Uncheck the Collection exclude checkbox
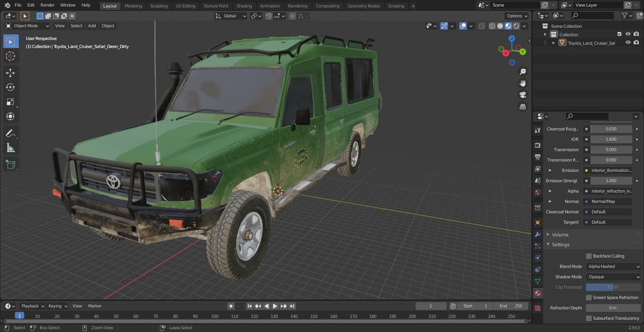 click(619, 34)
